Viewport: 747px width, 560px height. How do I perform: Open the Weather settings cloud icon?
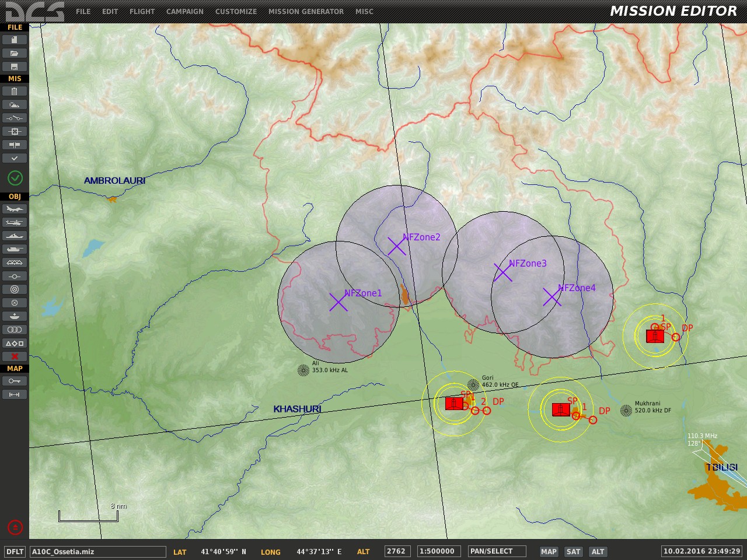pyautogui.click(x=15, y=104)
